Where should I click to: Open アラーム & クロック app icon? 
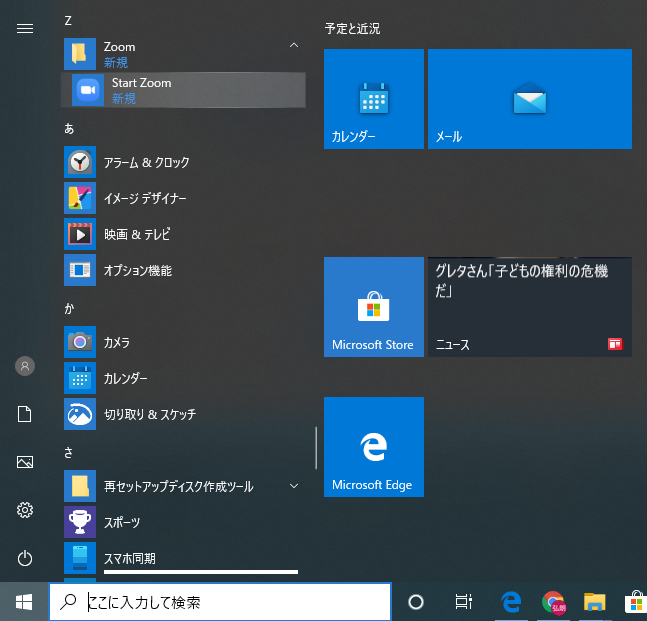(x=80, y=162)
